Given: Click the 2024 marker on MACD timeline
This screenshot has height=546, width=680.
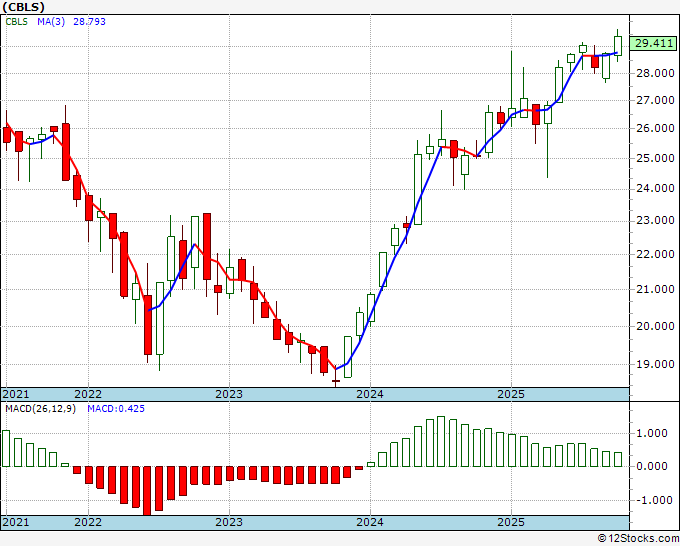Looking at the screenshot, I should pyautogui.click(x=370, y=522).
